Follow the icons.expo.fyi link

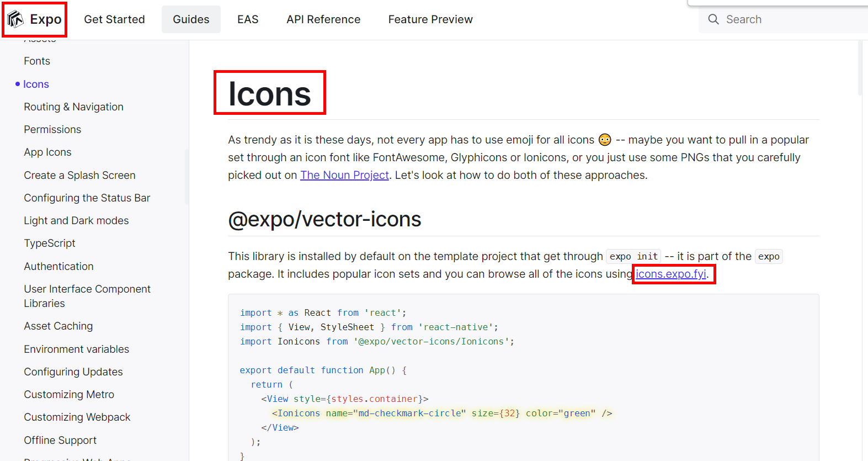pyautogui.click(x=671, y=274)
